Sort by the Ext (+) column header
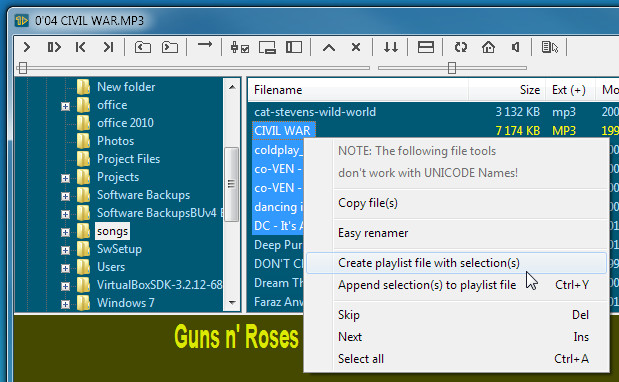Viewport: 619px width, 382px height. point(570,90)
